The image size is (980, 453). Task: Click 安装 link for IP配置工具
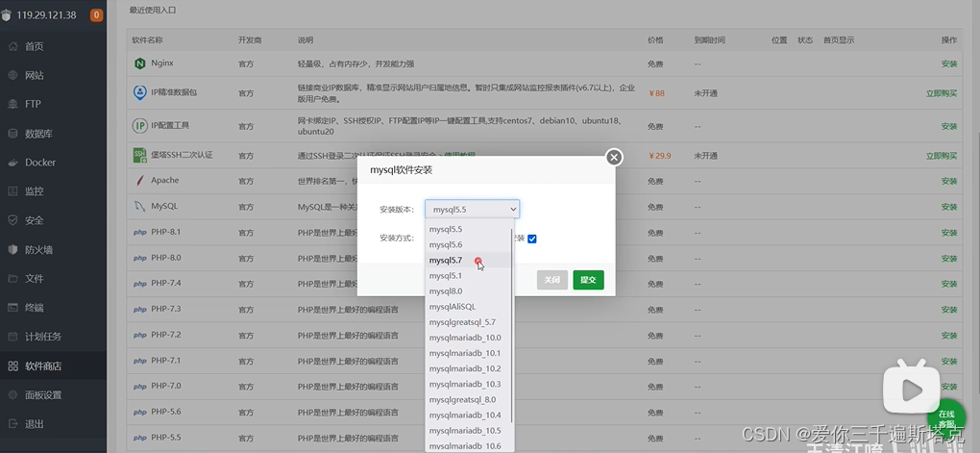(x=948, y=126)
